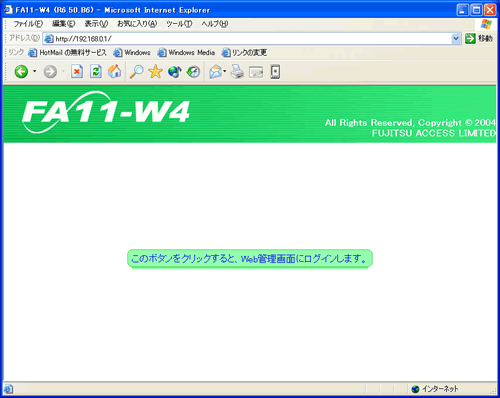Expand the address bar dropdown arrow
Screen dimensions: 500x398
point(456,39)
